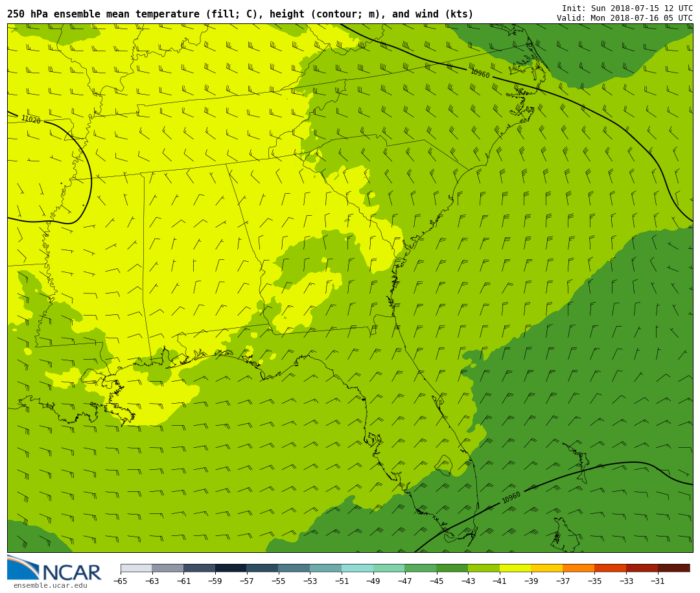Viewport: 700px width, 593px height.
Task: Click the -47 colorbar tick label
Action: 405,581
